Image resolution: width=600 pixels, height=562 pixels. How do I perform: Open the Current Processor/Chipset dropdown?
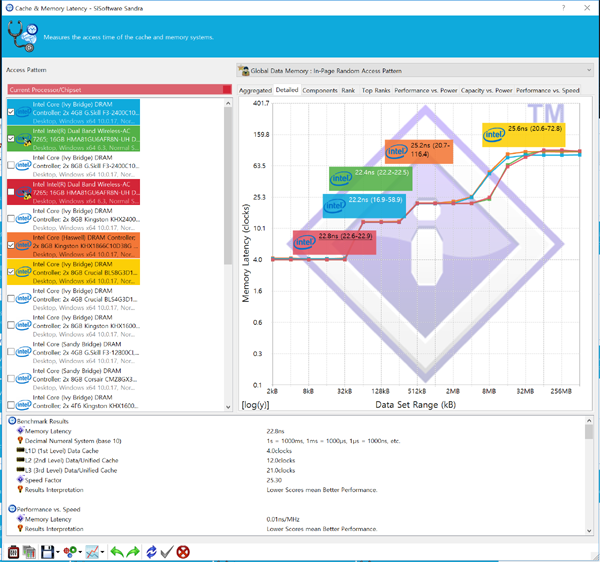coord(119,90)
